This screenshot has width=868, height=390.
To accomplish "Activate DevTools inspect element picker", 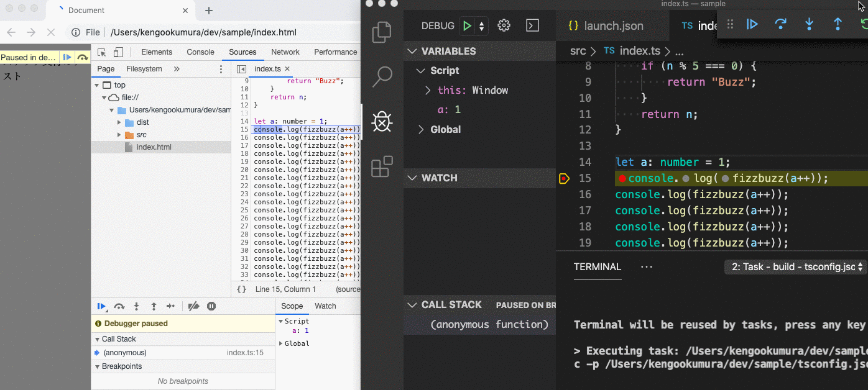I will (x=103, y=52).
